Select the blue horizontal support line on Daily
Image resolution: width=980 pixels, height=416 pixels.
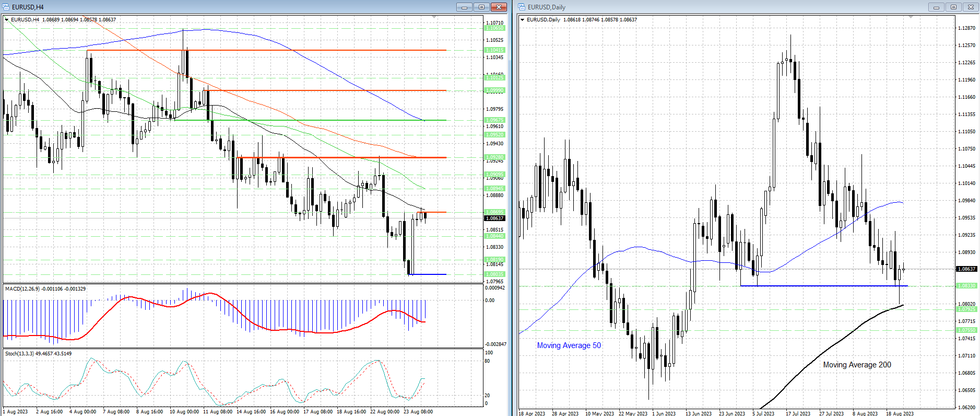point(824,286)
